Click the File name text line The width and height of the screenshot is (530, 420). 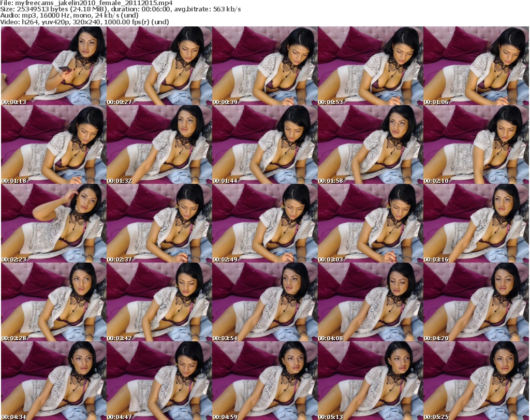pos(86,3)
